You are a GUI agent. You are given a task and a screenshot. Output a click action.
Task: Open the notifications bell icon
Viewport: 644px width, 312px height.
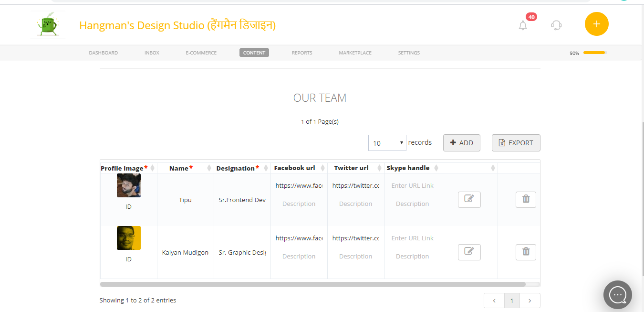coord(523,25)
